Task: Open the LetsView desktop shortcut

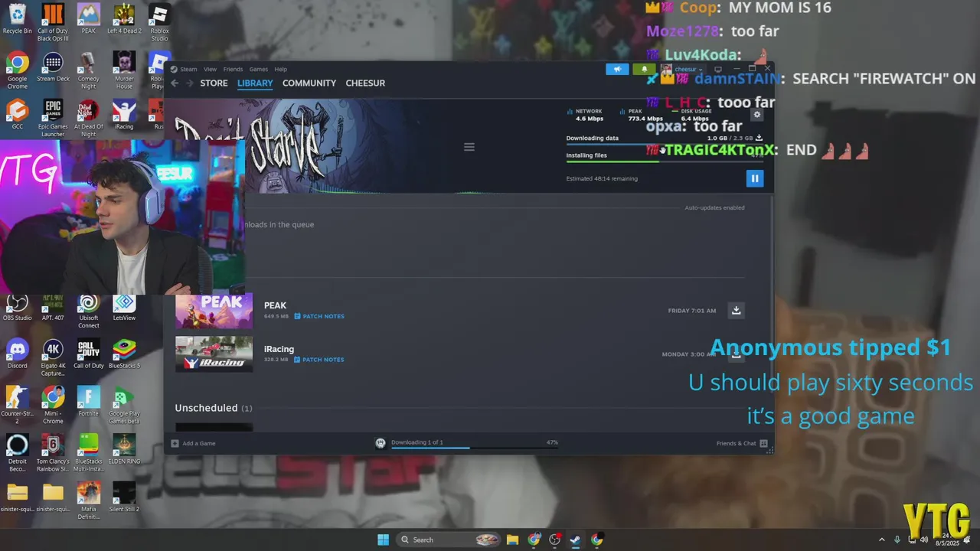Action: pyautogui.click(x=124, y=308)
